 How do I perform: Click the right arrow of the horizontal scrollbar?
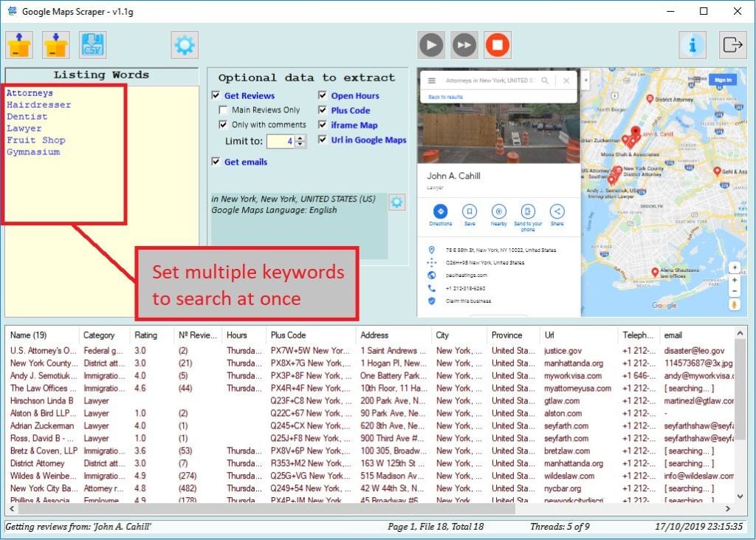(x=727, y=510)
